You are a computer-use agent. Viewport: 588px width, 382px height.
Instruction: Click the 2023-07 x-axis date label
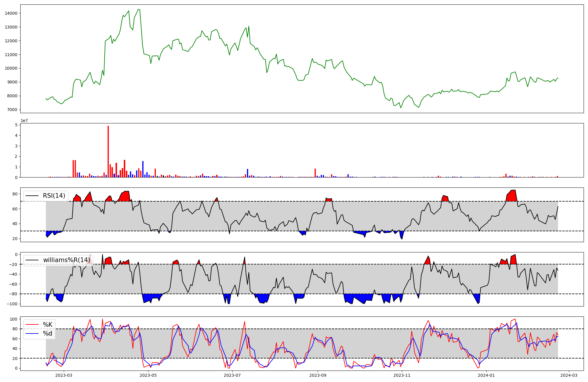point(232,375)
